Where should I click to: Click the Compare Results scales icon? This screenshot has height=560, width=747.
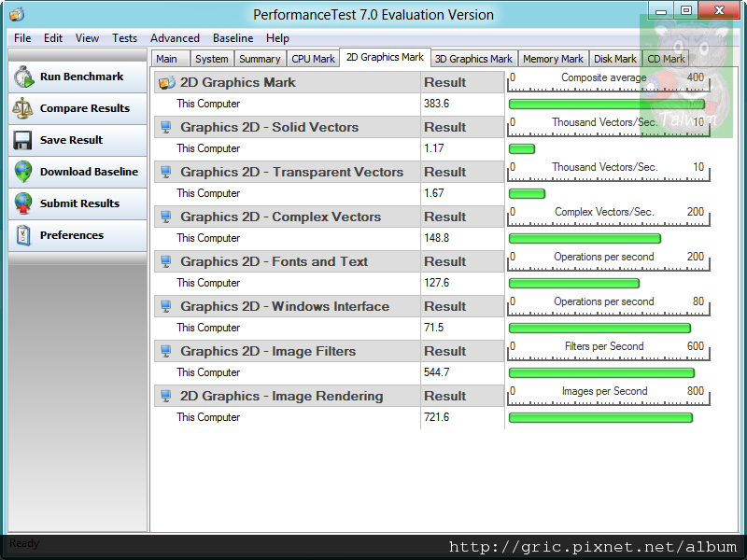22,108
